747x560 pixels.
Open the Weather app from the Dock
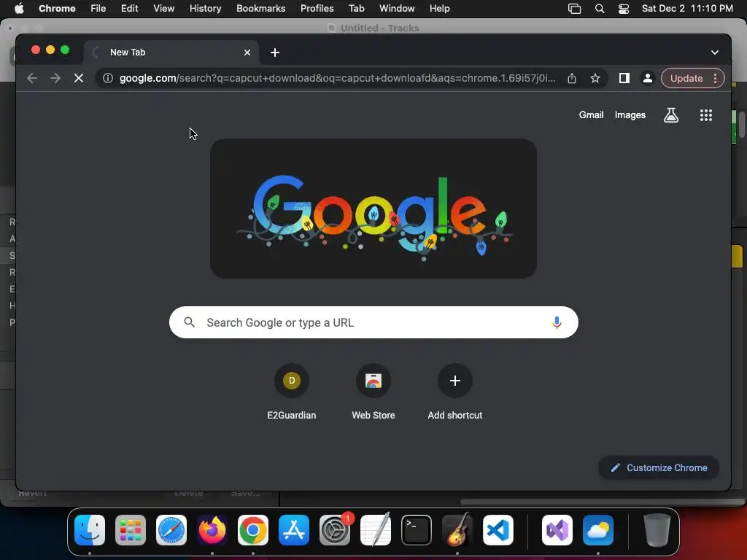(598, 530)
